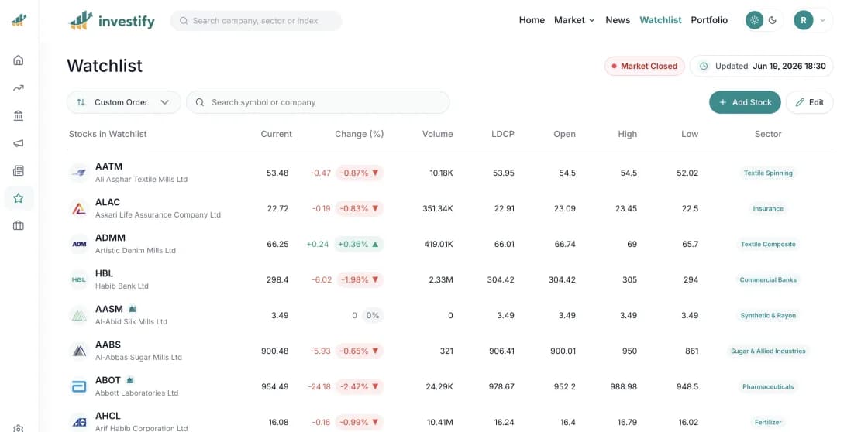Viewport: 868px width, 432px height.
Task: Click the ADMM company logo
Action: coord(79,244)
